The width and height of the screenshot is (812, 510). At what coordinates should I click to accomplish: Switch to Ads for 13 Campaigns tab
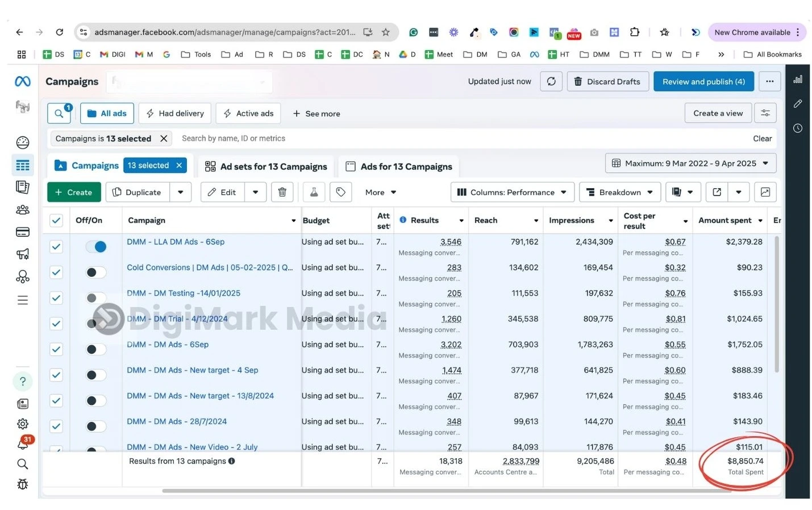[399, 167]
